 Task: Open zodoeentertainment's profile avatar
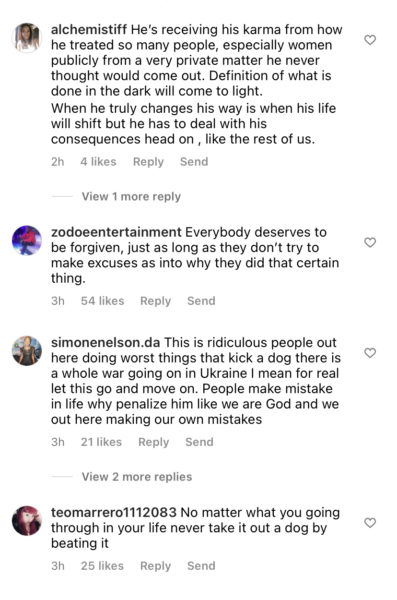coord(27,240)
